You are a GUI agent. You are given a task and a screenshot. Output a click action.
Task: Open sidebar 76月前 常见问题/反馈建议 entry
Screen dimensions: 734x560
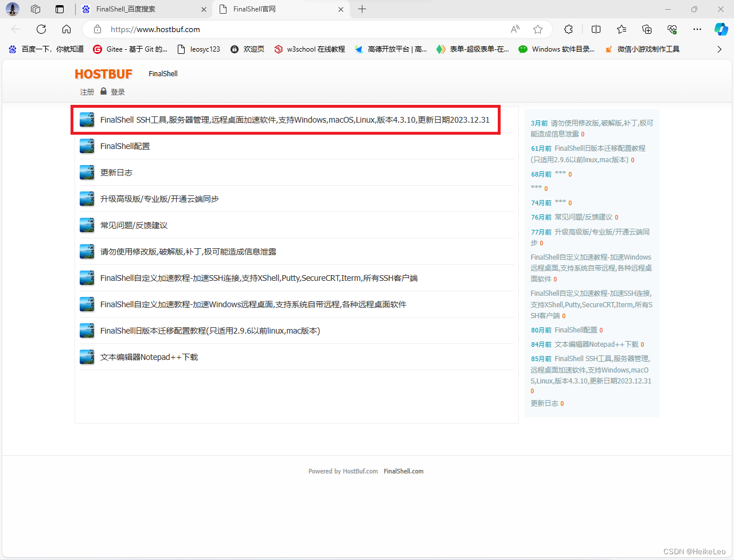tap(583, 217)
